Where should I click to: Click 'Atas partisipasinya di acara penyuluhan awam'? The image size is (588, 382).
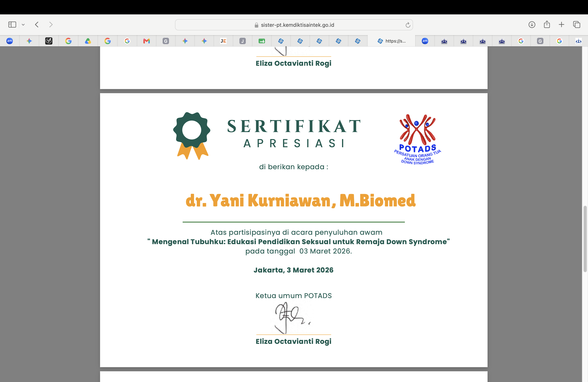coord(296,233)
